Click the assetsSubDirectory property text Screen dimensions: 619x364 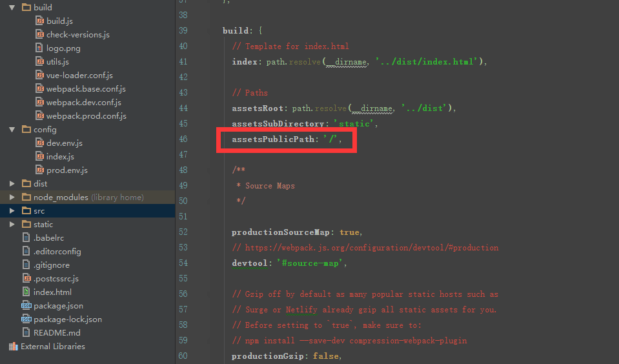coord(278,123)
